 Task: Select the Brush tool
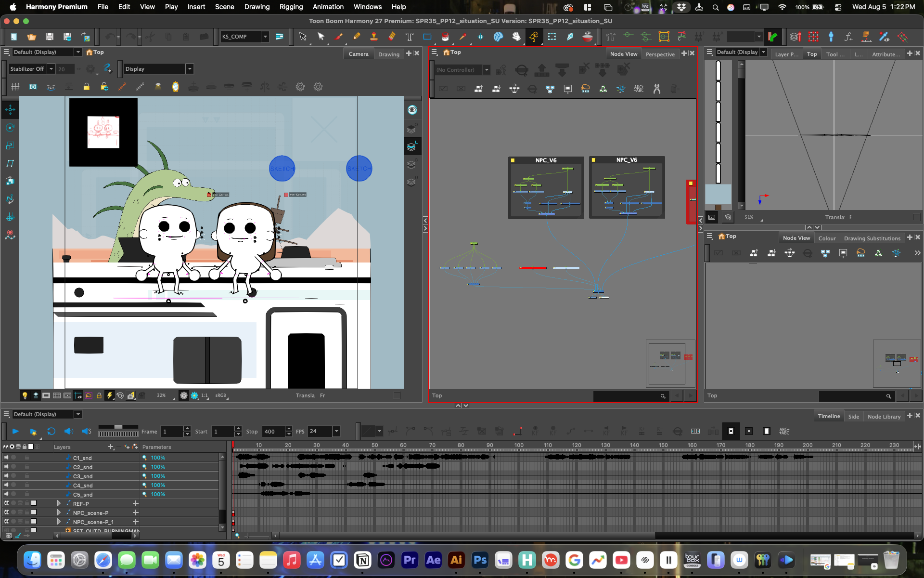pyautogui.click(x=339, y=37)
